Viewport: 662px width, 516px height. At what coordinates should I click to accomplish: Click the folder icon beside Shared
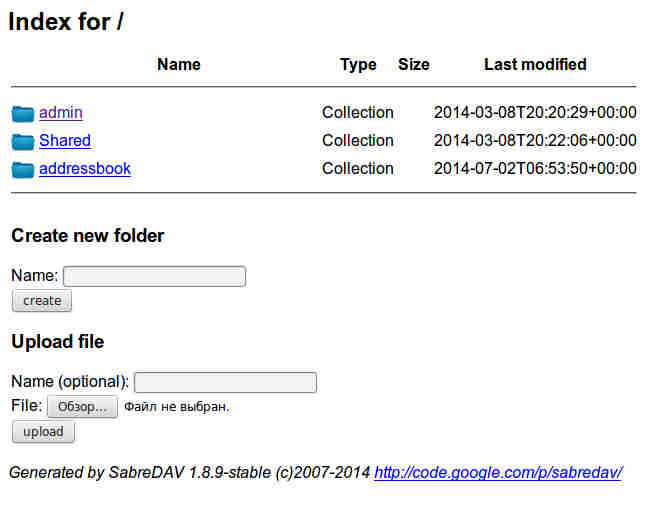coord(23,142)
